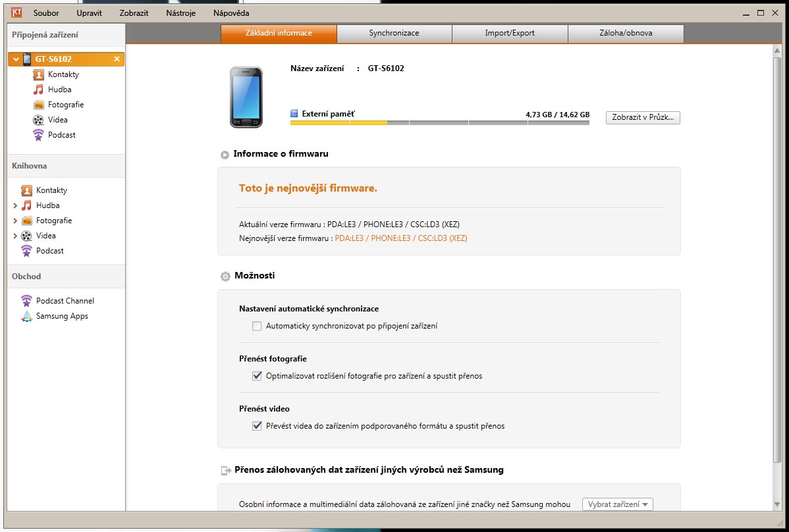Click vertical scrollbar down arrow

point(777,504)
